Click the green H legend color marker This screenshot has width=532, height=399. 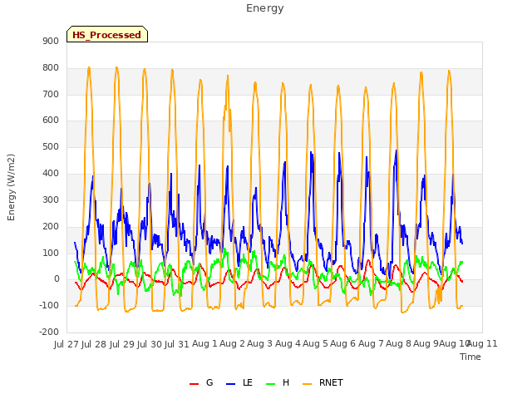tap(271, 384)
